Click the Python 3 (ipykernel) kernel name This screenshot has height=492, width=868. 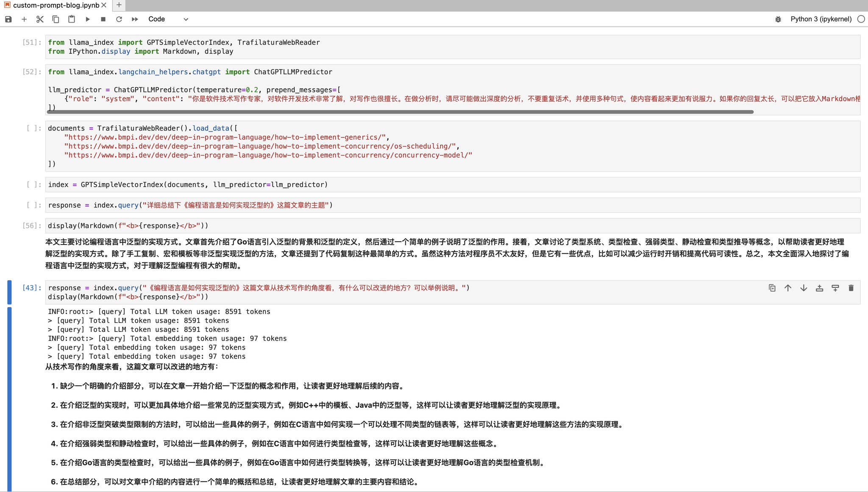click(821, 19)
